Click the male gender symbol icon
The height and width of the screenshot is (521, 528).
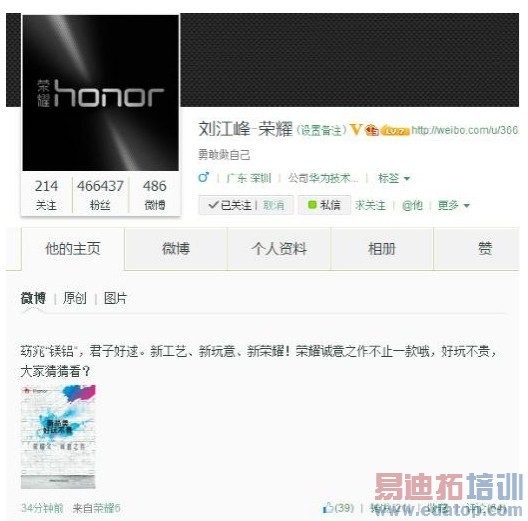pos(204,177)
